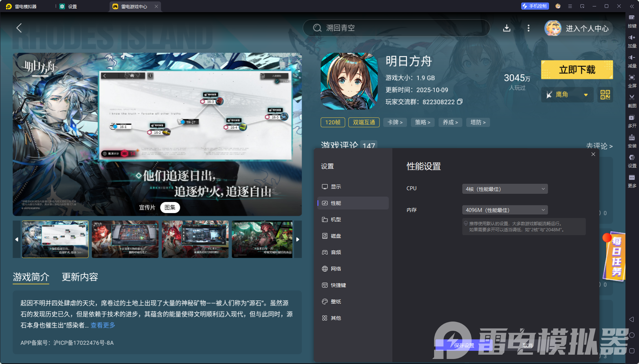This screenshot has height=364, width=639.
Task: Save settings with 保存设置 button
Action: (x=464, y=345)
